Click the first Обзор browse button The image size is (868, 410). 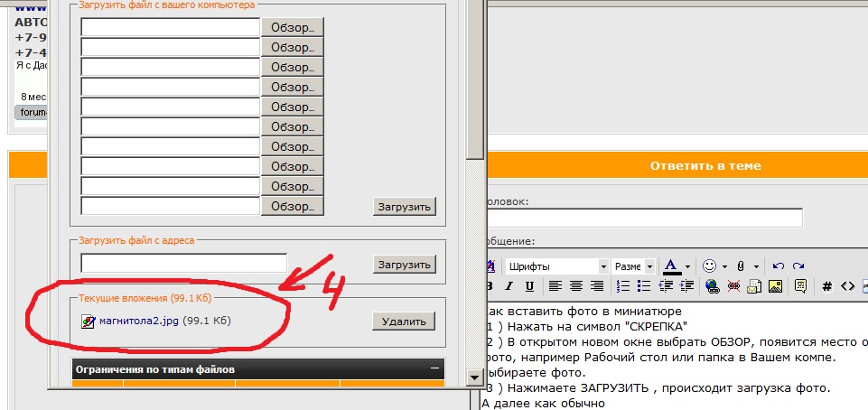click(292, 26)
